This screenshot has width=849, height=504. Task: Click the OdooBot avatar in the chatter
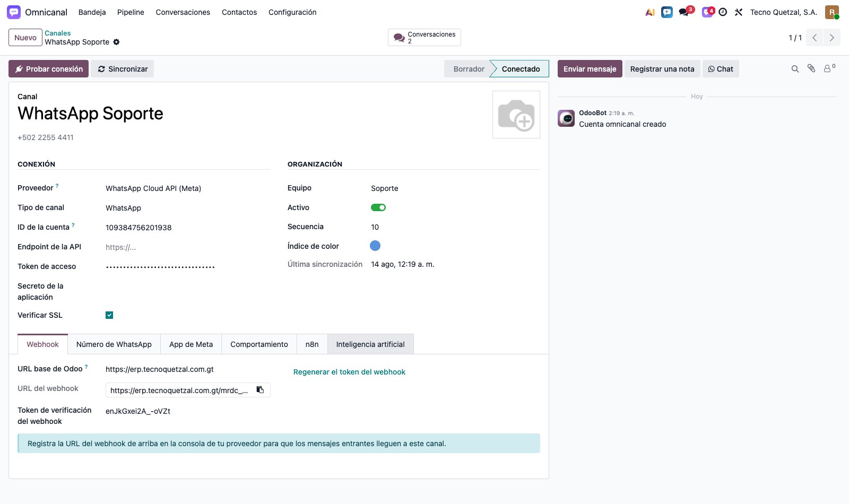pyautogui.click(x=566, y=118)
